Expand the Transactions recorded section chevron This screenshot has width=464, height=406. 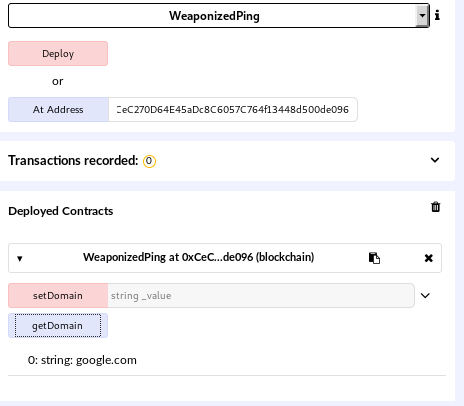click(x=435, y=160)
